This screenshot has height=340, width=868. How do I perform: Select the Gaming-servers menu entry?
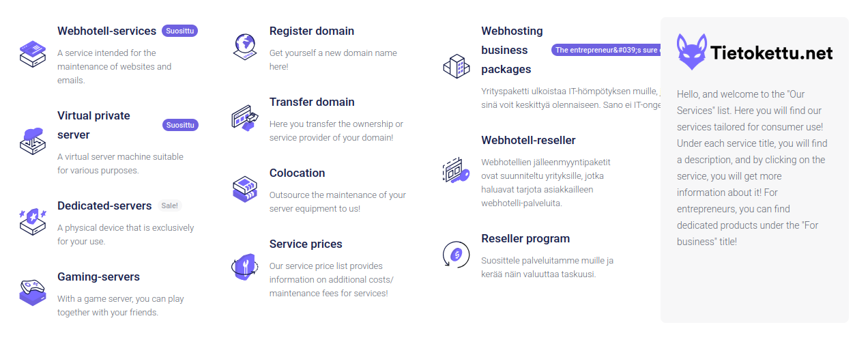coord(98,277)
